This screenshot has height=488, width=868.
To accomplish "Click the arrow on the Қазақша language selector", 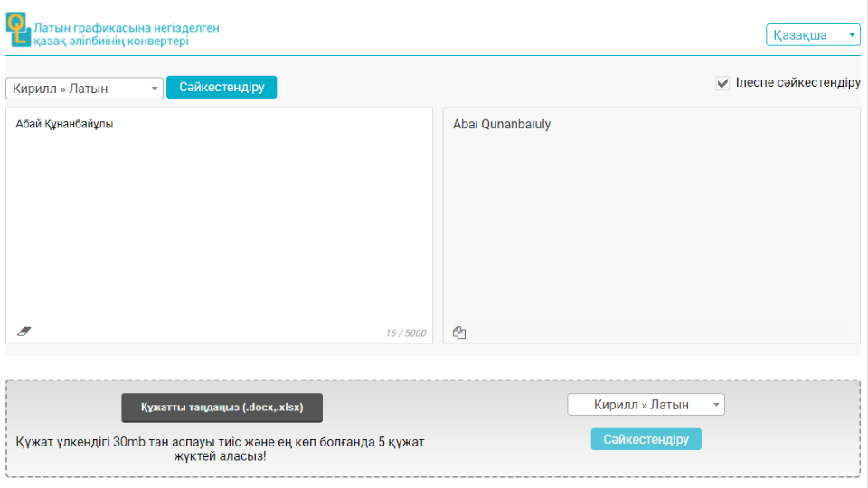I will tap(852, 35).
